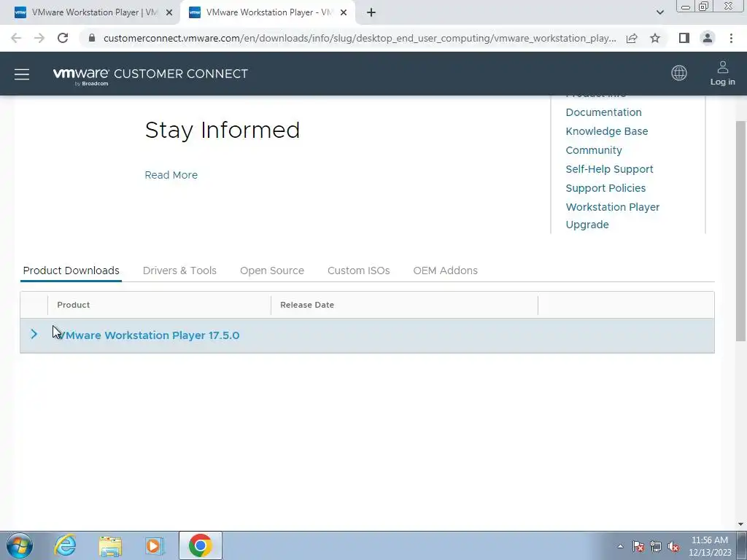This screenshot has width=747, height=560.
Task: Click the scrollbar down arrow
Action: pos(740,524)
